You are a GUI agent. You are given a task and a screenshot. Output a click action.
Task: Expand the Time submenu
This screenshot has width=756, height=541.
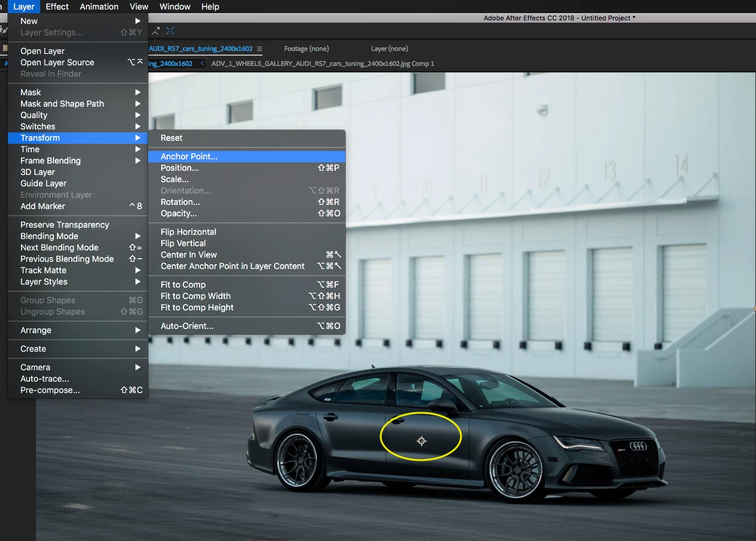pos(78,149)
